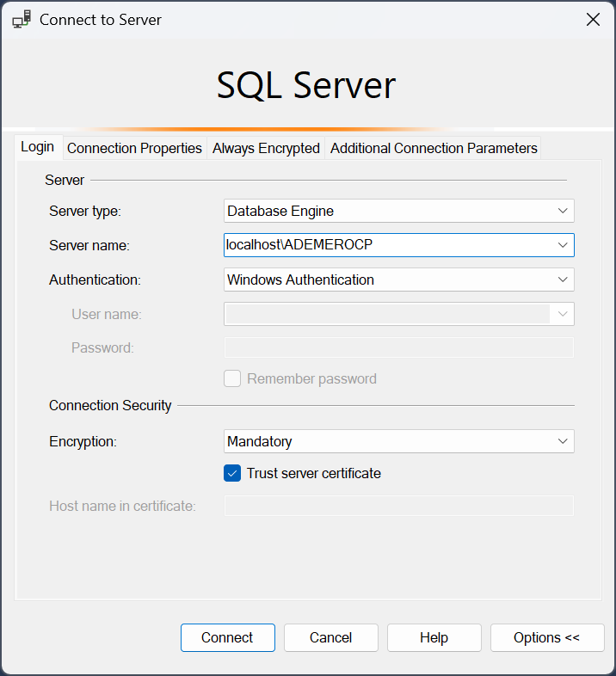The image size is (616, 676).
Task: Collapse options with Options << button
Action: 547,637
